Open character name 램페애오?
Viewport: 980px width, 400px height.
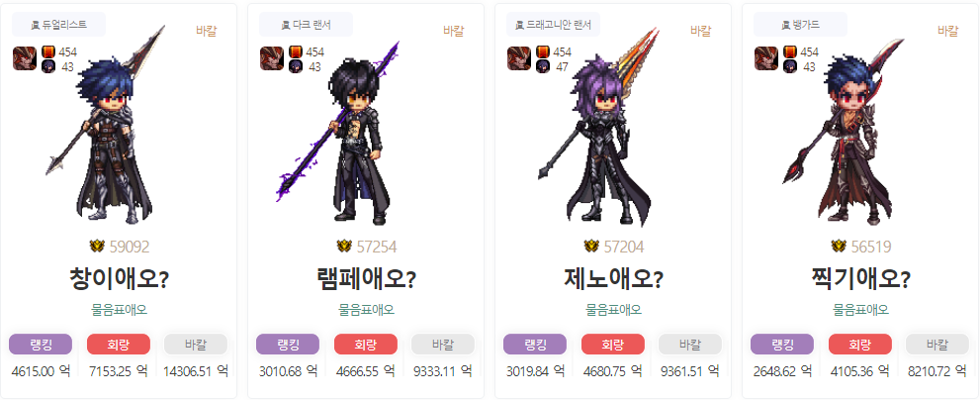click(366, 278)
